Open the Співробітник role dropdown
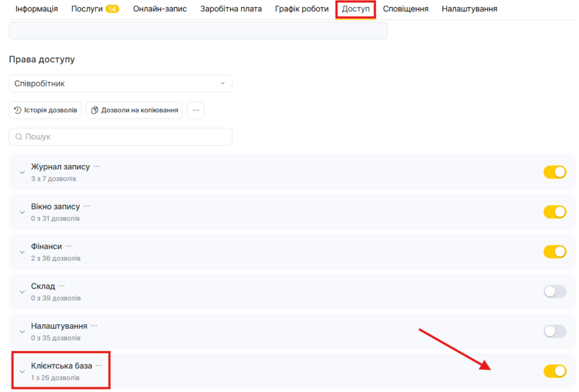This screenshot has height=392, width=579. [x=120, y=84]
